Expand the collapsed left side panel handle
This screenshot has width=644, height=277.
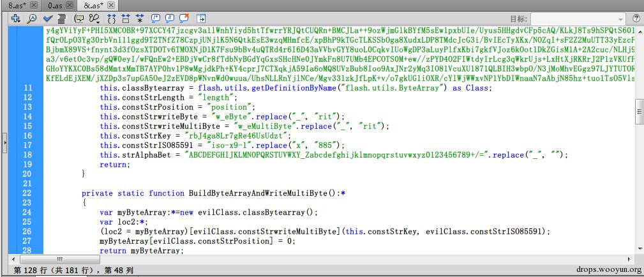tap(4, 142)
